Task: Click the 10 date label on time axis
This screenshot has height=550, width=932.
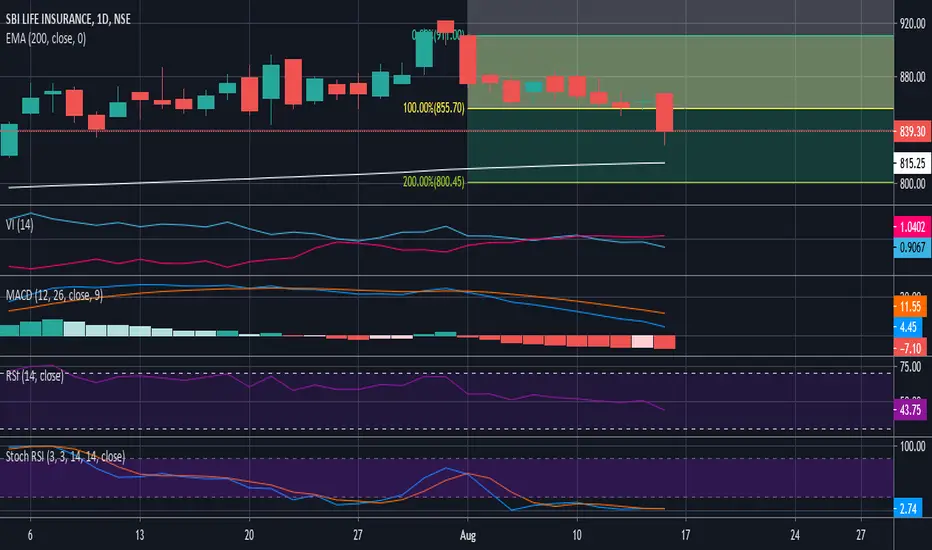Action: [x=577, y=535]
